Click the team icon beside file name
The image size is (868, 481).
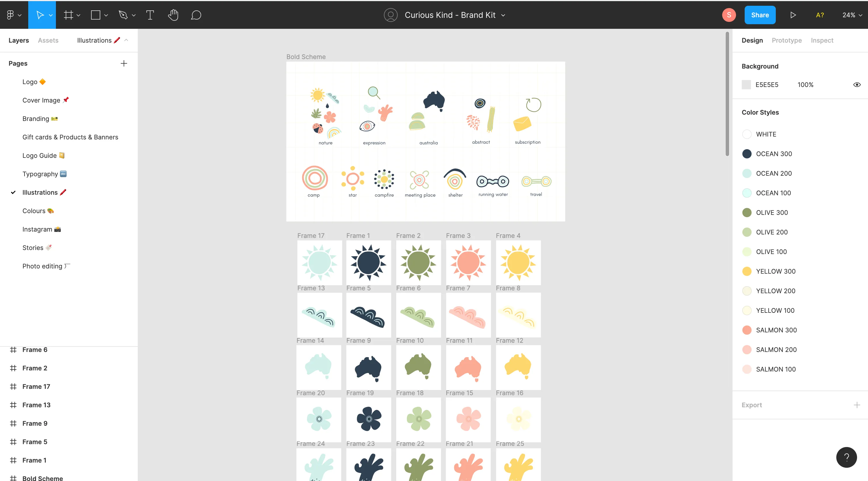click(390, 15)
